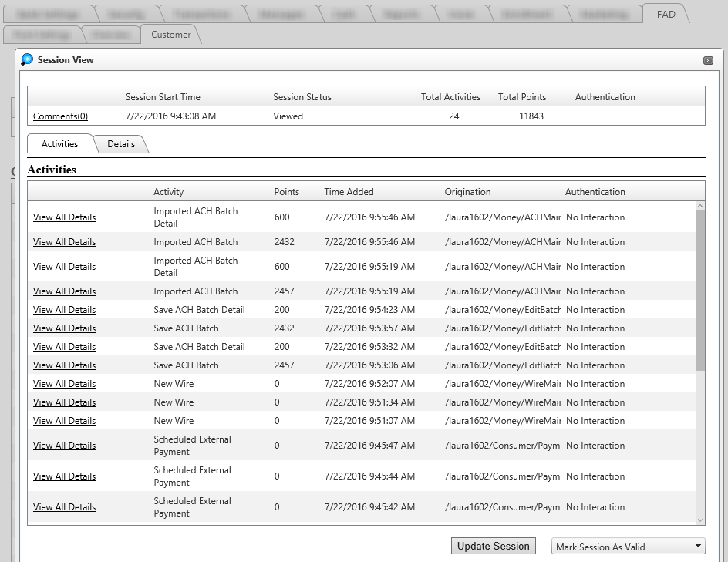Select the Activities tab
The width and height of the screenshot is (728, 562).
click(59, 144)
